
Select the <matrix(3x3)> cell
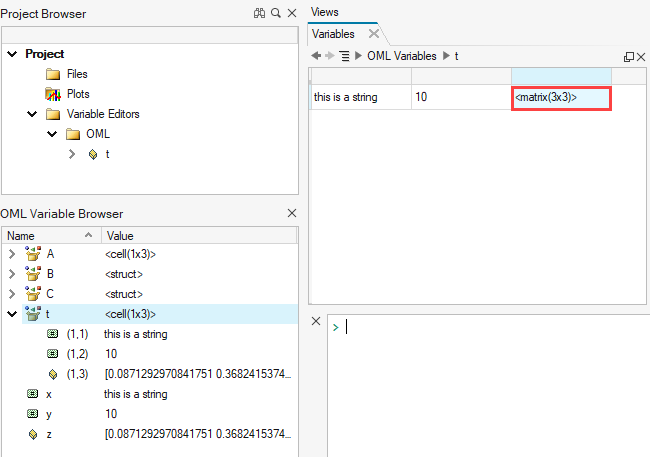click(560, 97)
